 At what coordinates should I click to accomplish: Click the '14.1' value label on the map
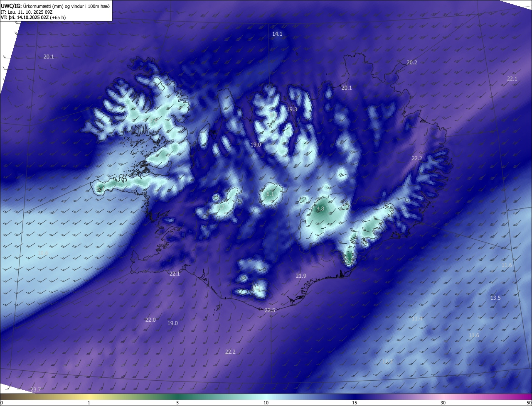[x=277, y=34]
